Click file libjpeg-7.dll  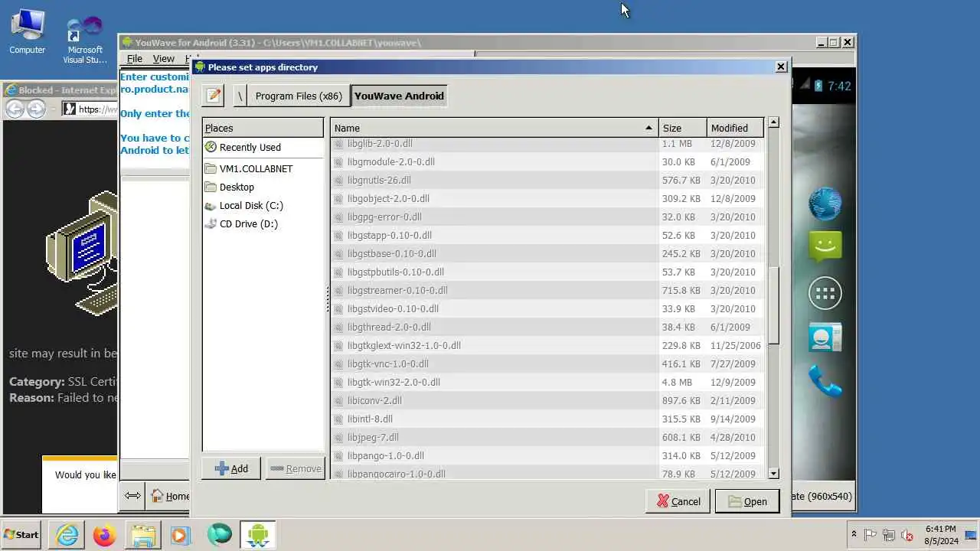pos(373,437)
